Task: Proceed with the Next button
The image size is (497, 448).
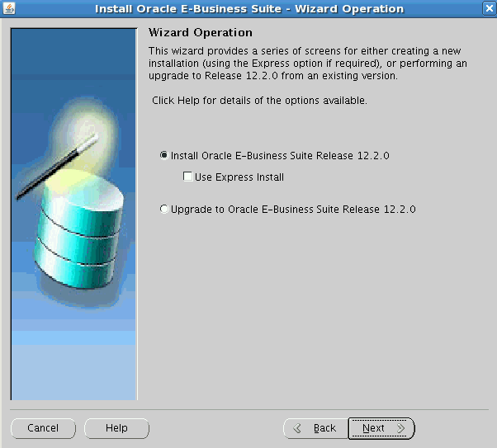Action: 381,428
